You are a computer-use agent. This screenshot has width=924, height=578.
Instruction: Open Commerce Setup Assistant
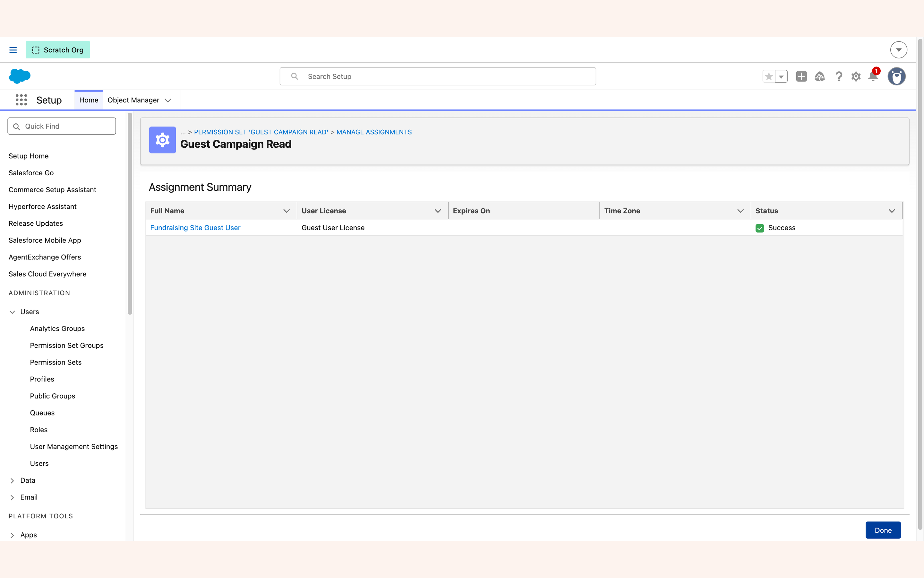[x=52, y=189]
